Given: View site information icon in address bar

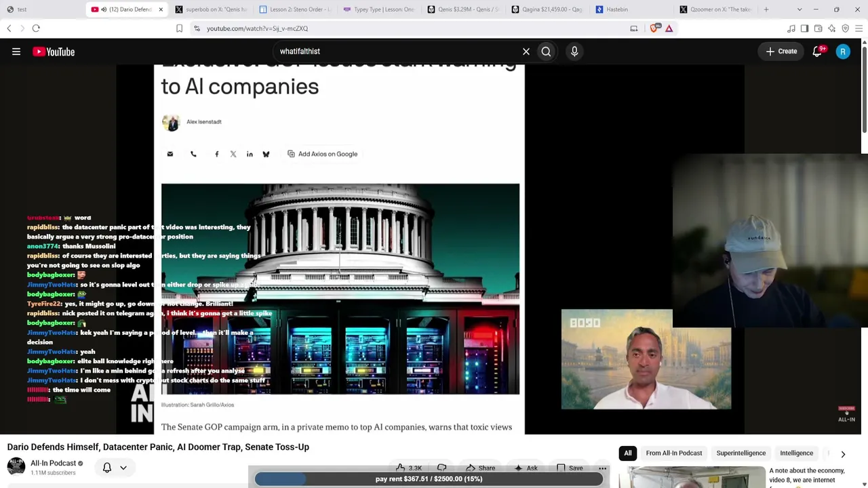Looking at the screenshot, I should 197,28.
